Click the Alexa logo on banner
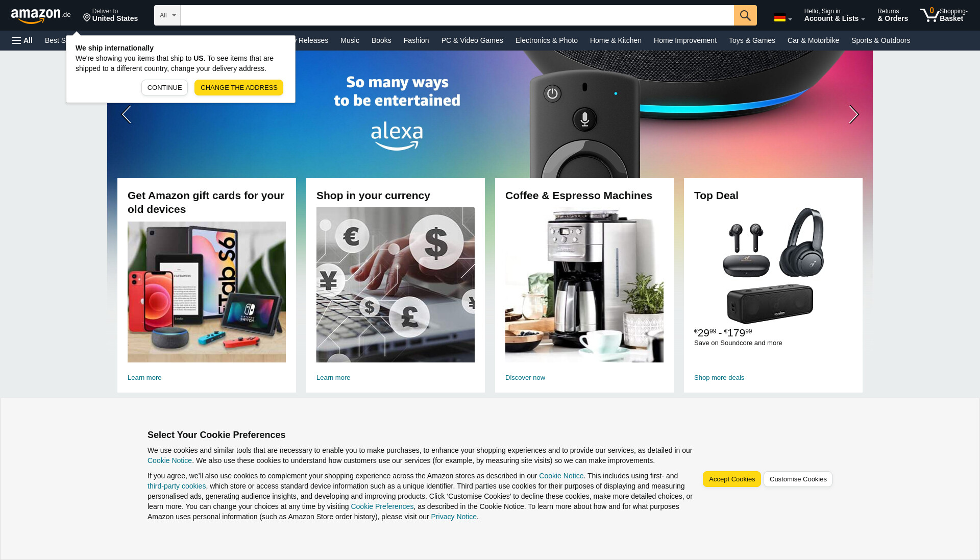 tap(397, 136)
